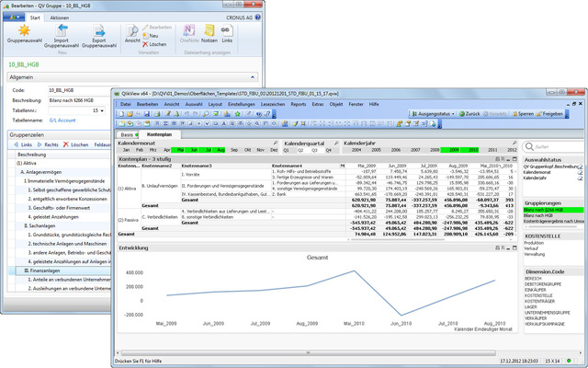Toggle Bilanz nach §266 HGB grouping
This screenshot has width=588, height=368.
pyautogui.click(x=553, y=210)
